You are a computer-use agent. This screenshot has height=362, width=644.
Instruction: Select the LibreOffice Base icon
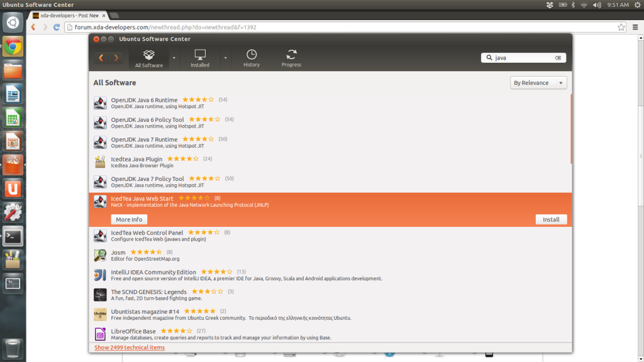pos(100,334)
